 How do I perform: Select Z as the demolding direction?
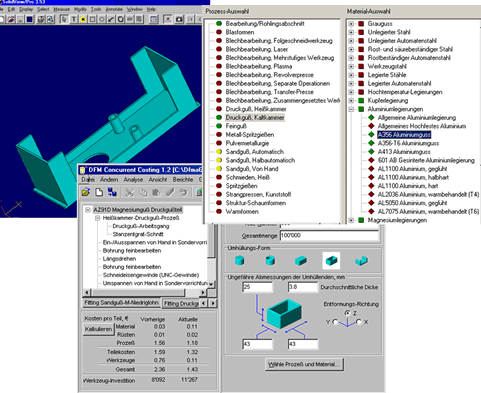pos(347,313)
